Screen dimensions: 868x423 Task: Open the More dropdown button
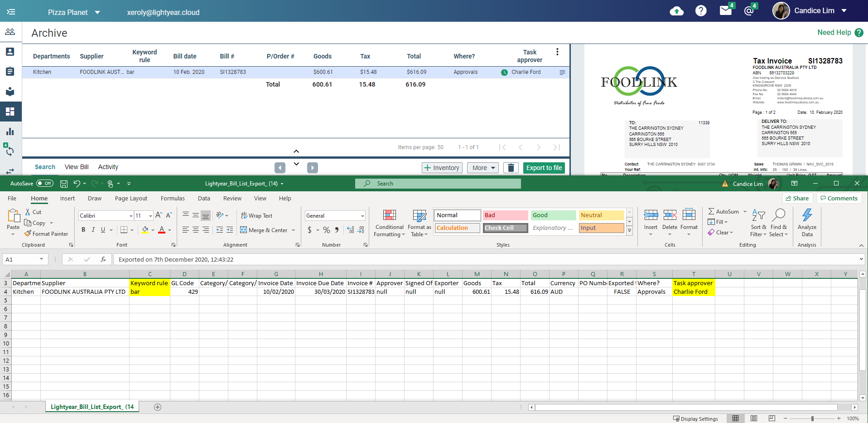pos(482,168)
